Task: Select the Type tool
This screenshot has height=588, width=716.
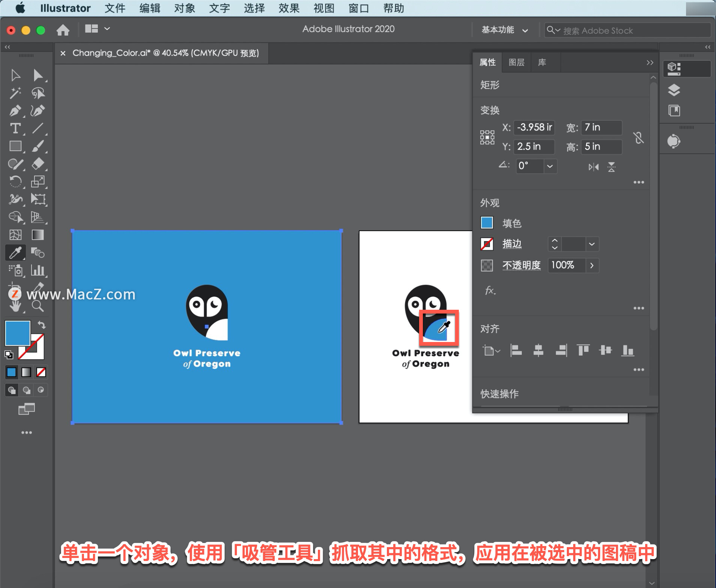Action: (15, 128)
